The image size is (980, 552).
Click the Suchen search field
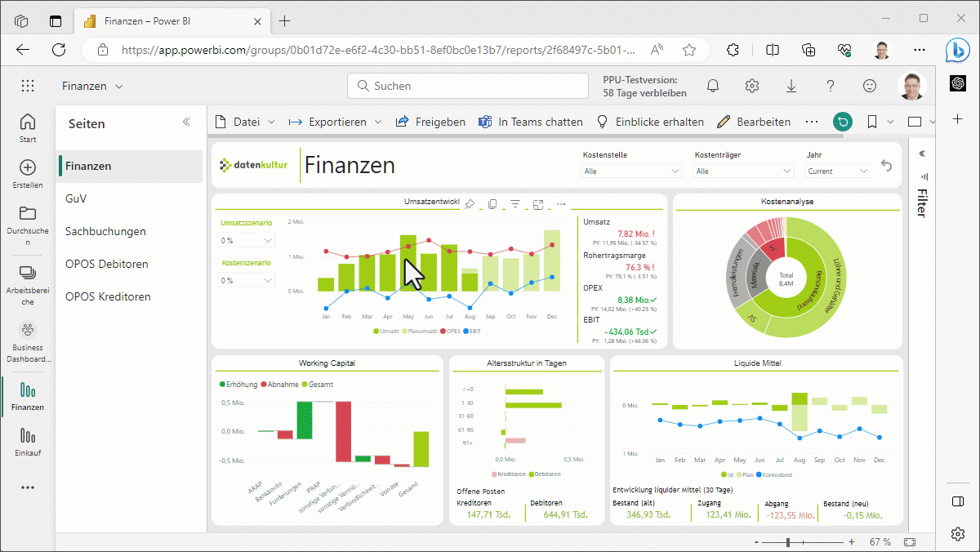(468, 86)
